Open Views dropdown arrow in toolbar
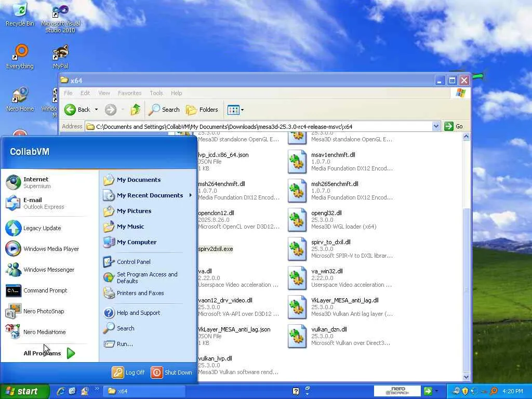Viewport: 532px width, 399px height. tap(242, 110)
